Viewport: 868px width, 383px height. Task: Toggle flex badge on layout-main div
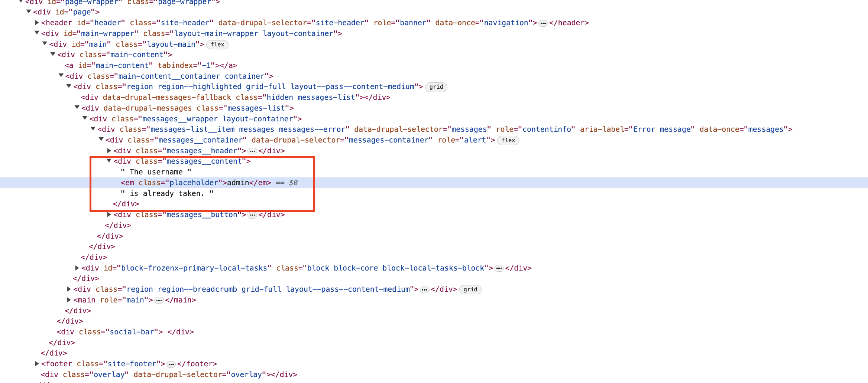217,45
